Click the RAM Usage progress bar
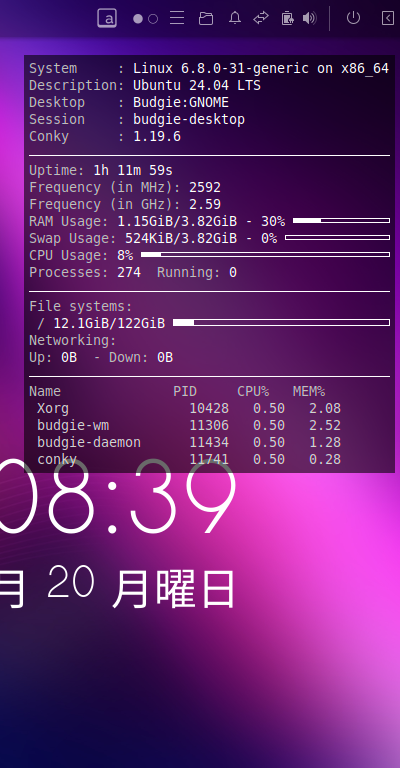The image size is (400, 768). tap(341, 221)
